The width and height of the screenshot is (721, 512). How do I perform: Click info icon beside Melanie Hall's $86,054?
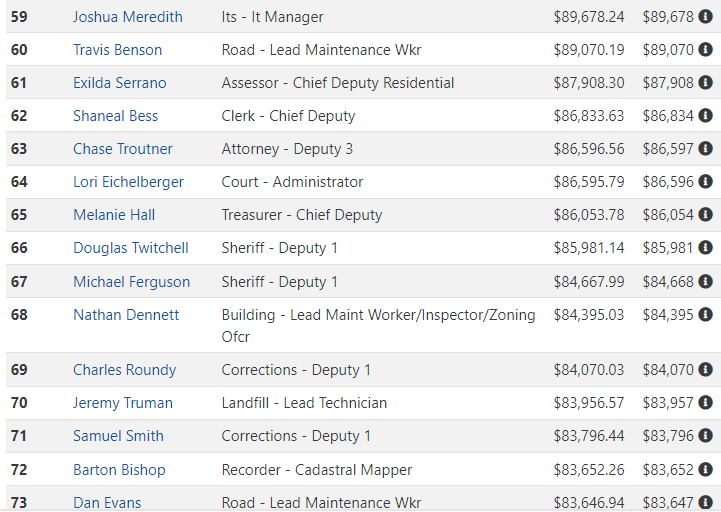coord(705,214)
